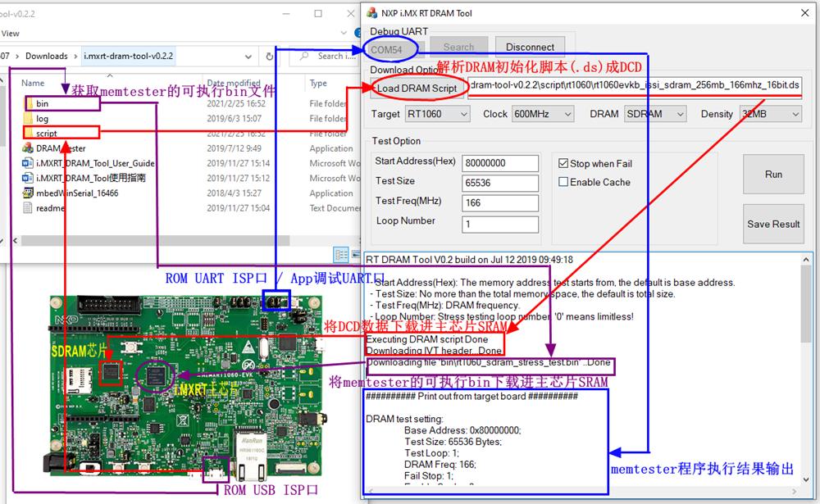Sort files by Date modified column
Viewport: 820px width, 504px height.
coord(233,83)
